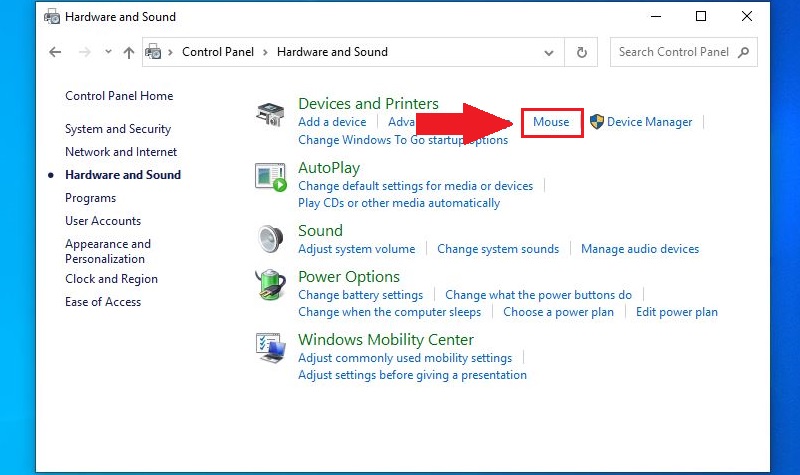The image size is (800, 475).
Task: Open the Sound heading link
Action: pos(320,231)
